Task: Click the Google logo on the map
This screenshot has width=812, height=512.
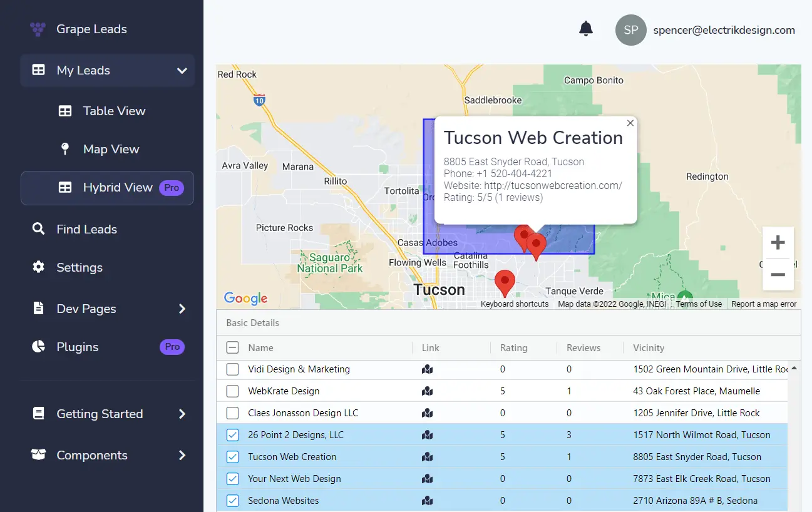Action: point(246,299)
